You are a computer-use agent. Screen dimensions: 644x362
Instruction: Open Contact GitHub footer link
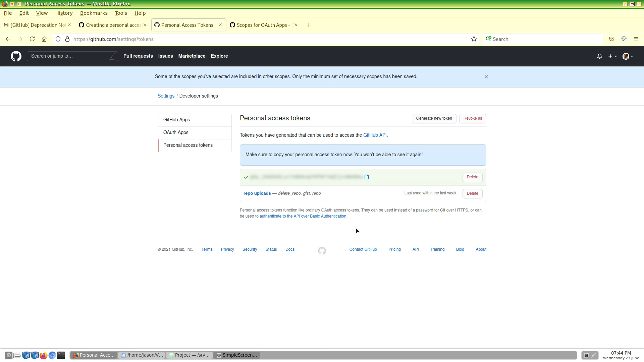coord(363,249)
